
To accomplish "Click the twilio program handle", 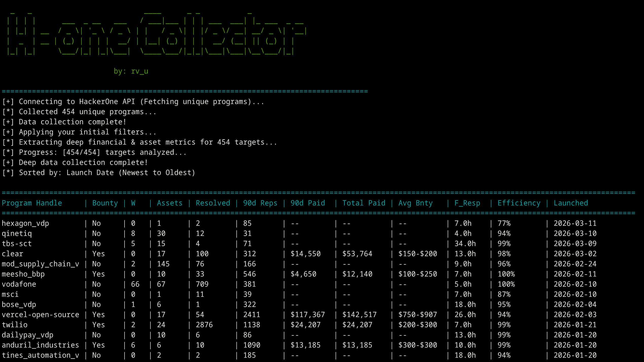I will click(x=15, y=324).
